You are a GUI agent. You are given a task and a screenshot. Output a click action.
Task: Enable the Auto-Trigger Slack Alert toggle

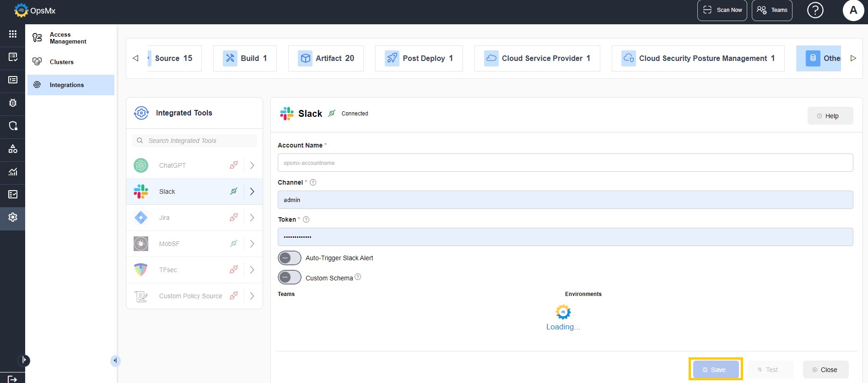[289, 258]
